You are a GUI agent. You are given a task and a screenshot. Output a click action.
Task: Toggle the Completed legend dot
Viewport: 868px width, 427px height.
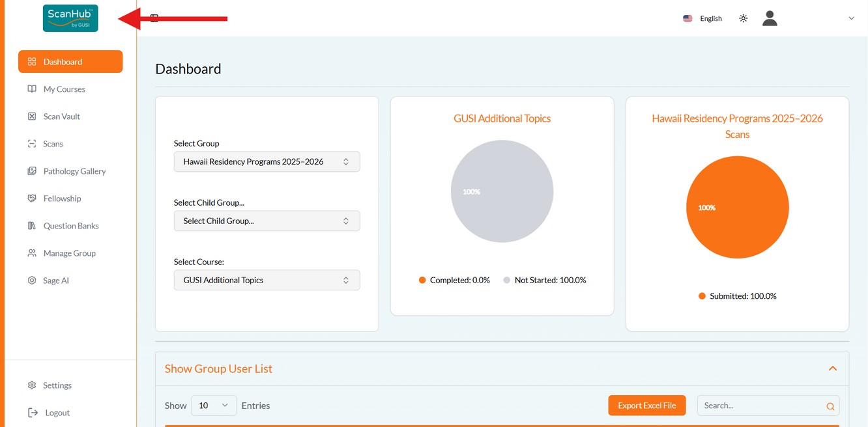point(422,281)
